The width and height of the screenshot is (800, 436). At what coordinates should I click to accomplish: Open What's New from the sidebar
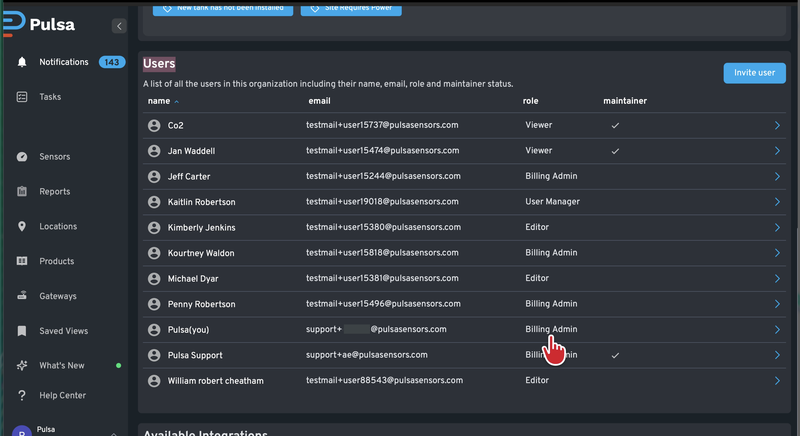tap(62, 366)
